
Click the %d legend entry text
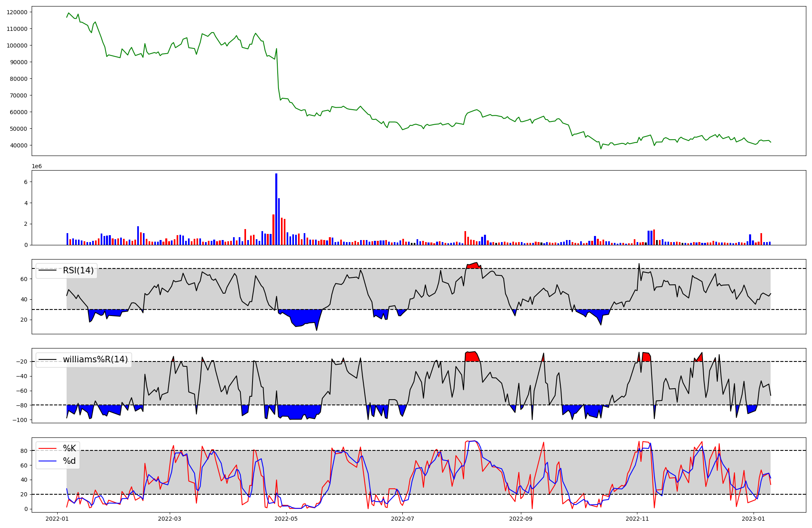point(69,461)
